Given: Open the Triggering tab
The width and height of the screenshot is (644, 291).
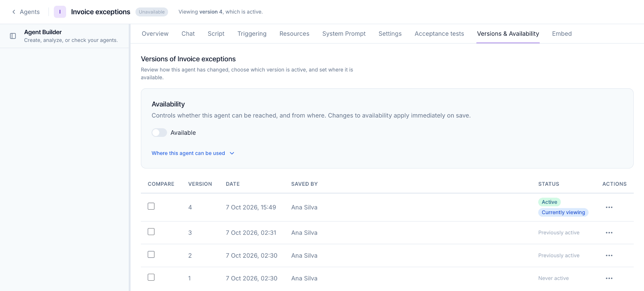Looking at the screenshot, I should (252, 34).
